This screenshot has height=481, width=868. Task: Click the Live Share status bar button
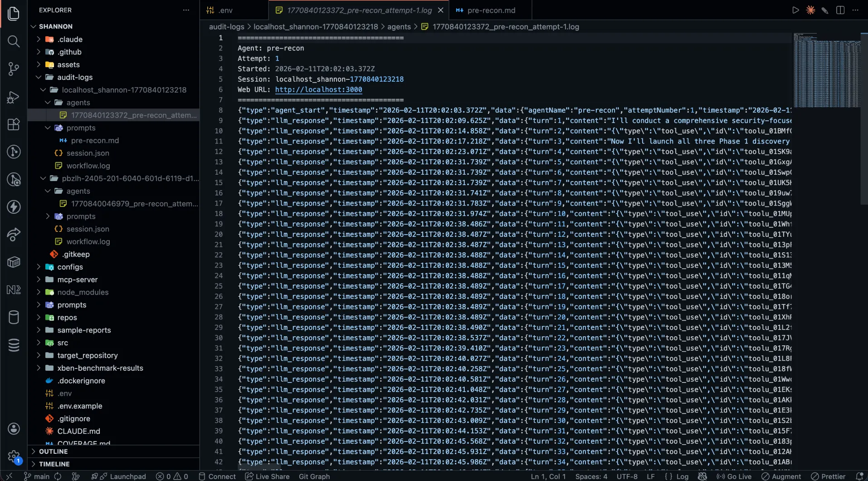point(268,476)
